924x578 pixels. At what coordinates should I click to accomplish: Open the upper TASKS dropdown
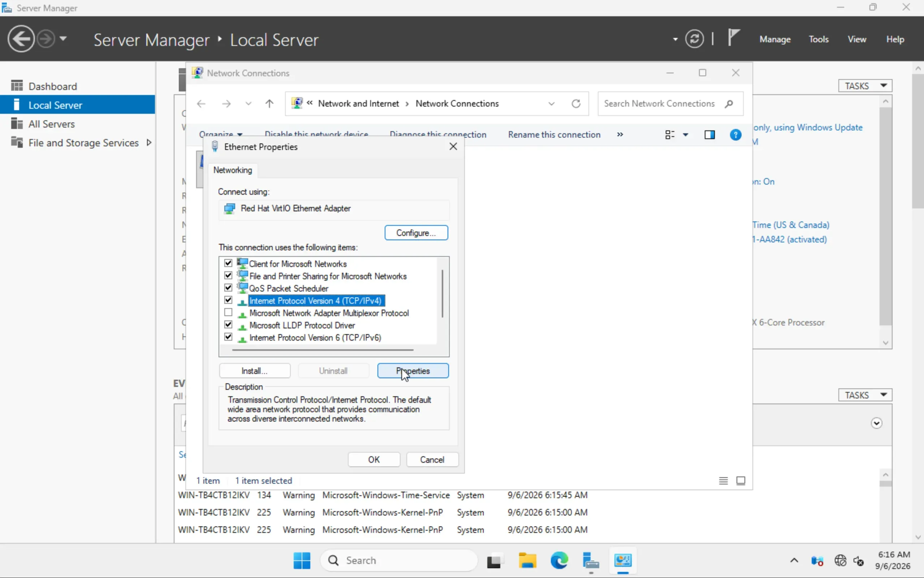click(865, 86)
